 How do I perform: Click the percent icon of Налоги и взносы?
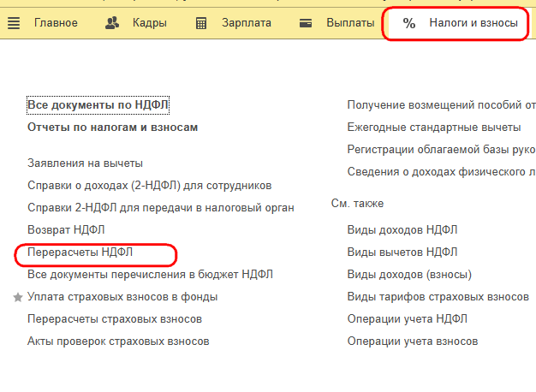pos(408,23)
